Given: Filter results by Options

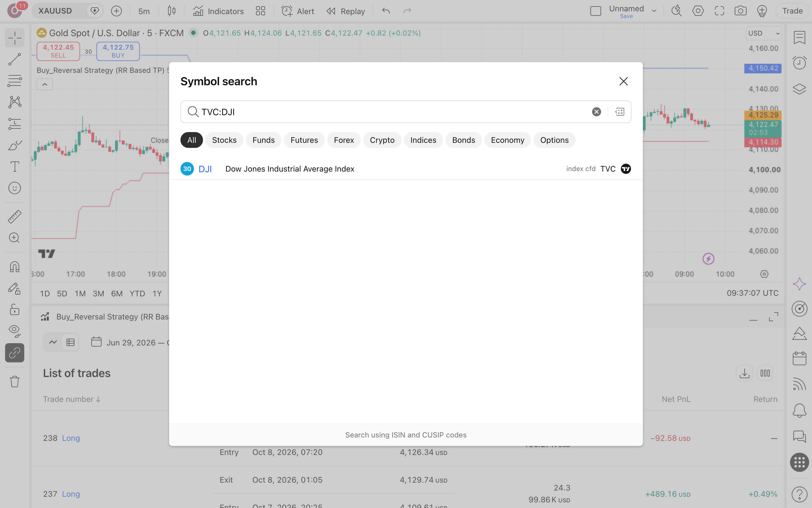Looking at the screenshot, I should point(554,140).
